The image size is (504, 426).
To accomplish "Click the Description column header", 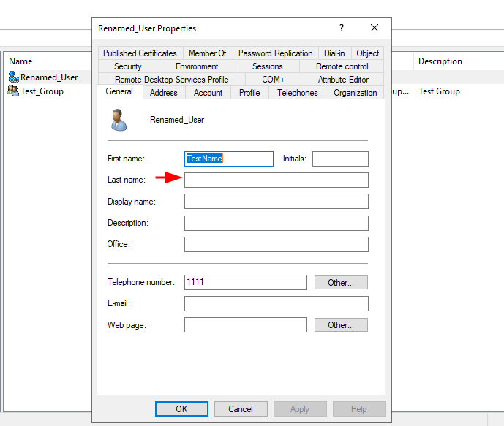I will [x=440, y=61].
